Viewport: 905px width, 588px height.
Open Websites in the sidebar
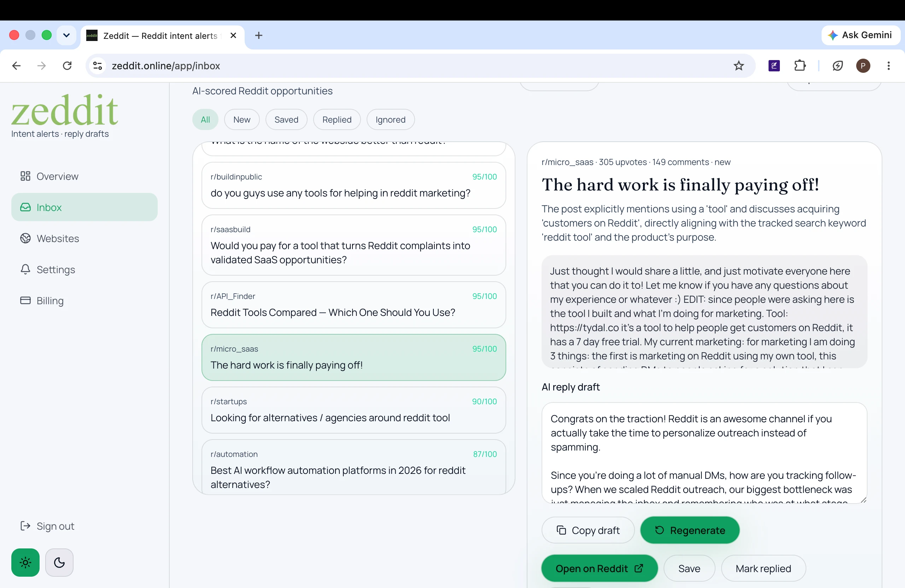(x=84, y=238)
